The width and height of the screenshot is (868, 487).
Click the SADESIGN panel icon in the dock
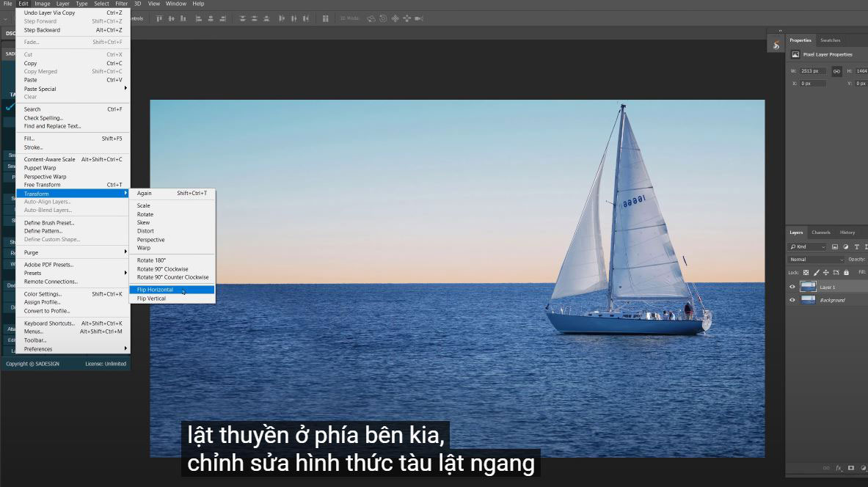(x=776, y=45)
